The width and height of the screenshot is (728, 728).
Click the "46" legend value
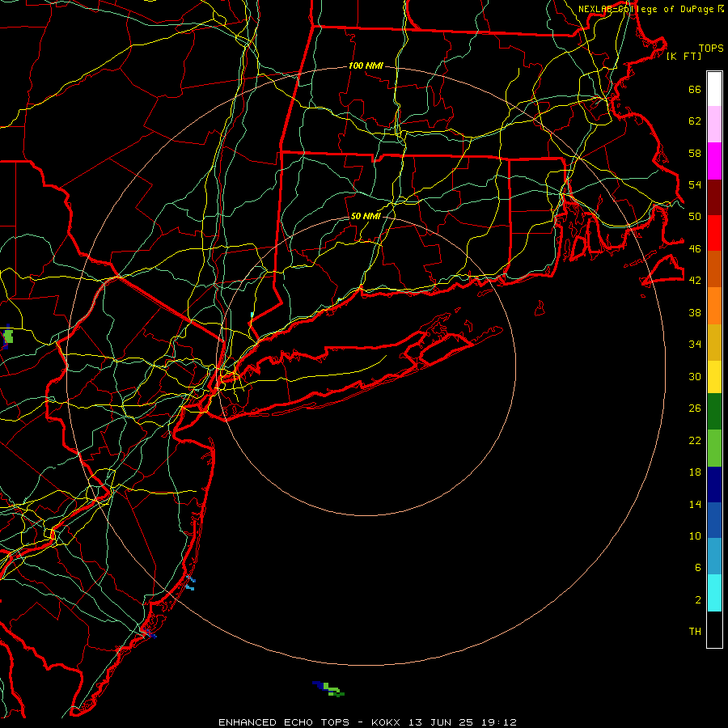coord(695,249)
